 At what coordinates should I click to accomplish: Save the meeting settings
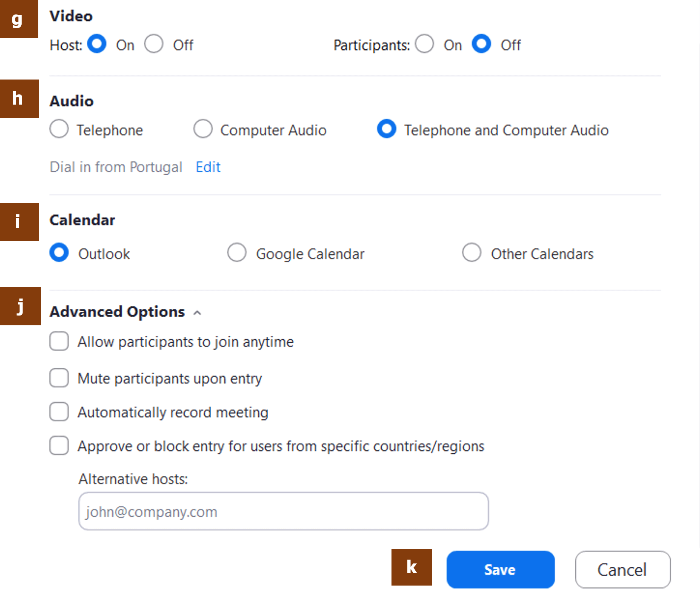[500, 569]
